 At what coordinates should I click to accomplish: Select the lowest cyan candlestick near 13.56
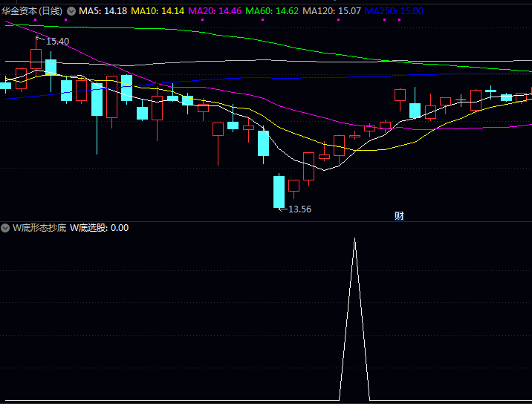coord(279,192)
